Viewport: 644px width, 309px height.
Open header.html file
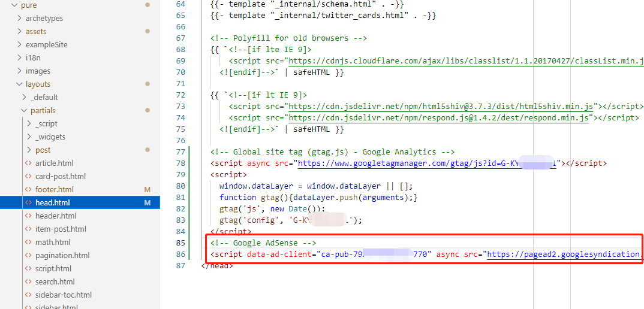point(56,216)
